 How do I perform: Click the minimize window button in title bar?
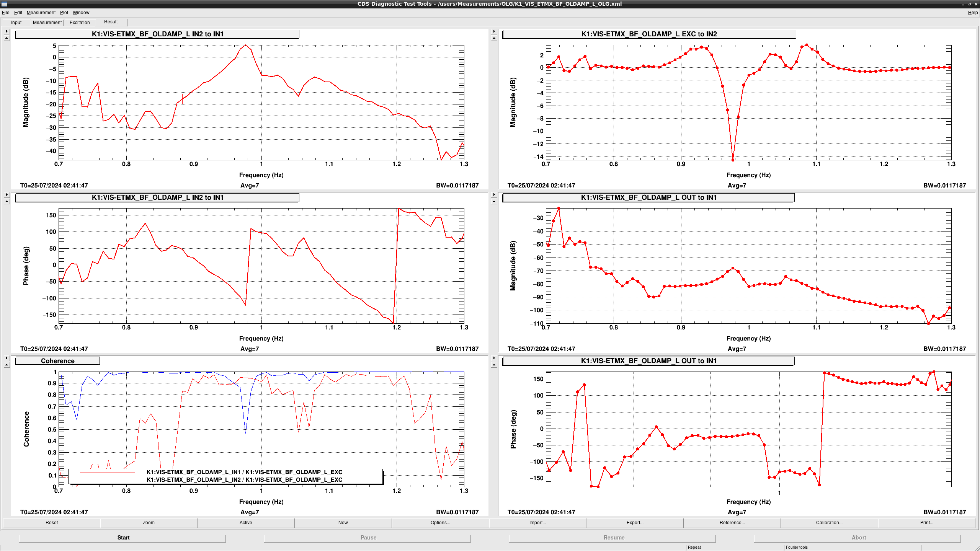coord(963,4)
